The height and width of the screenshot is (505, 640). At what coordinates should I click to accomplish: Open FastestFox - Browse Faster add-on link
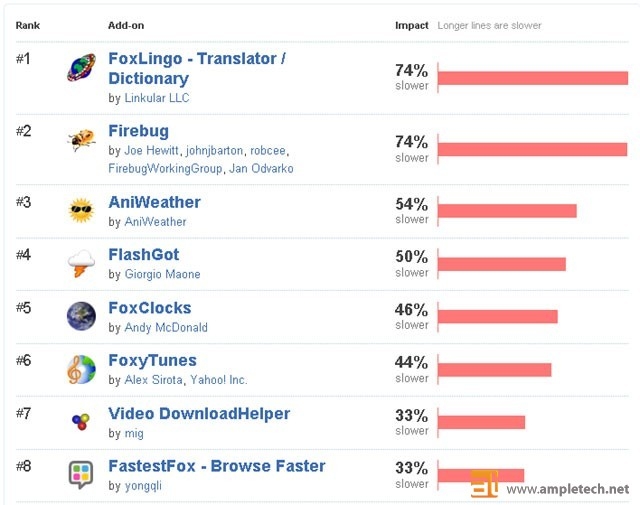tap(217, 466)
